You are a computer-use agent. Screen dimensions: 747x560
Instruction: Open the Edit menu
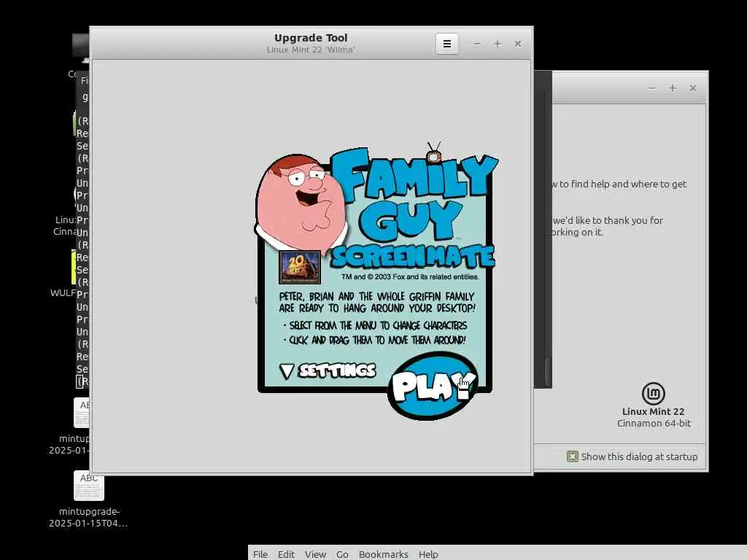286,554
